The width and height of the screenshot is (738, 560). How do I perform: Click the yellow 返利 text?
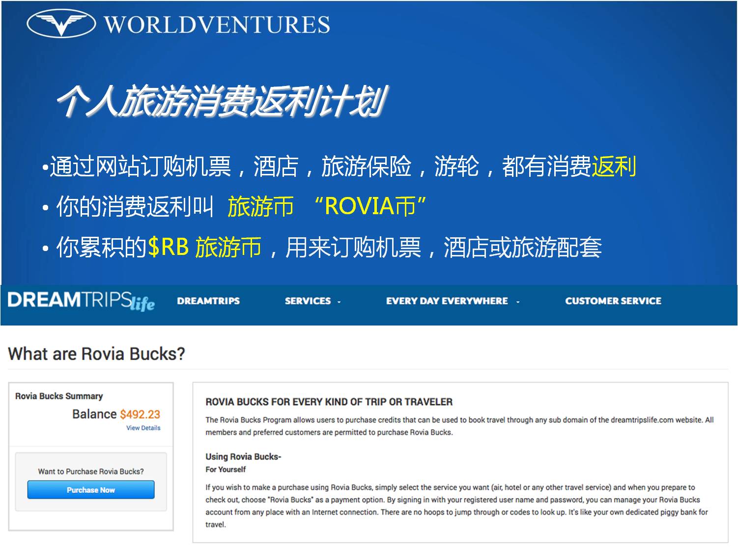[614, 166]
